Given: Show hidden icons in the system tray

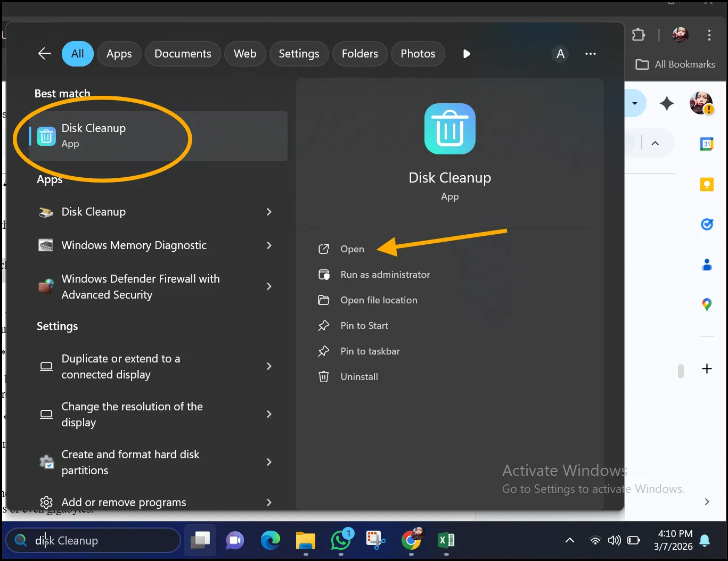Looking at the screenshot, I should [569, 540].
